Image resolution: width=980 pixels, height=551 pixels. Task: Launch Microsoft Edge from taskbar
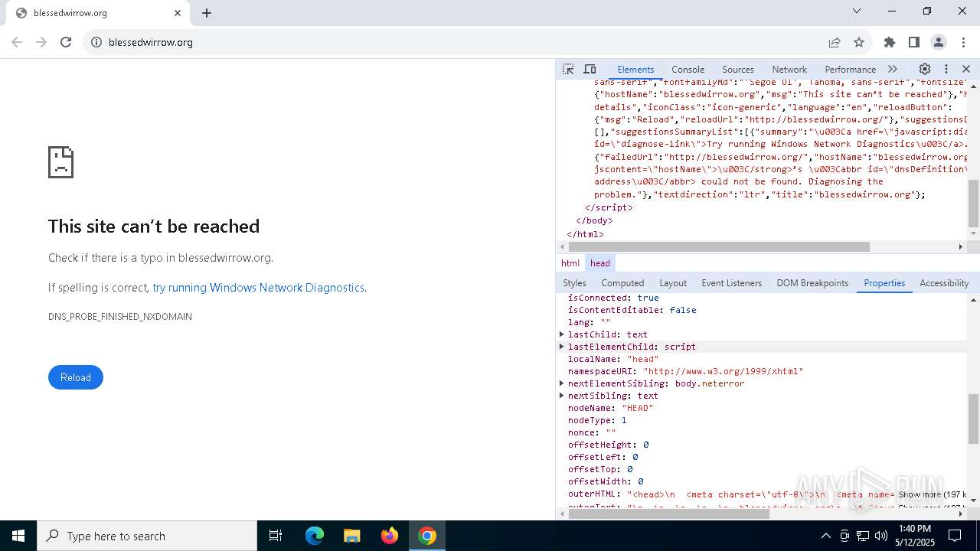click(x=315, y=536)
